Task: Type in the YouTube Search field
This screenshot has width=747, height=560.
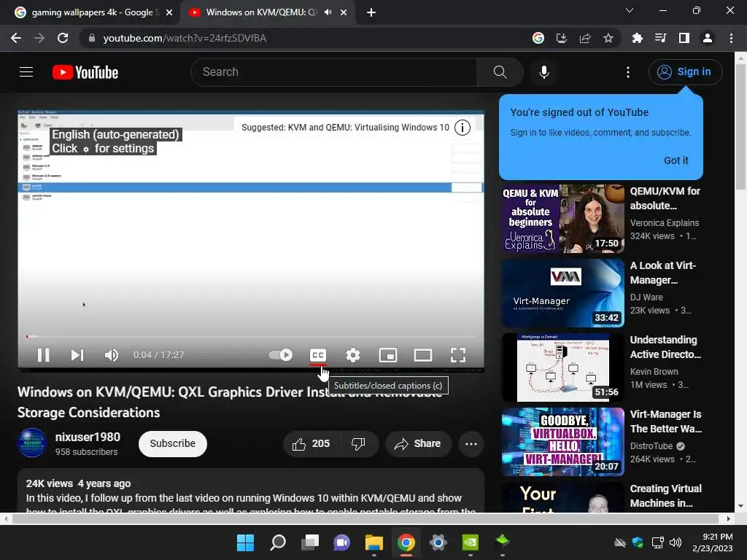Action: 333,72
